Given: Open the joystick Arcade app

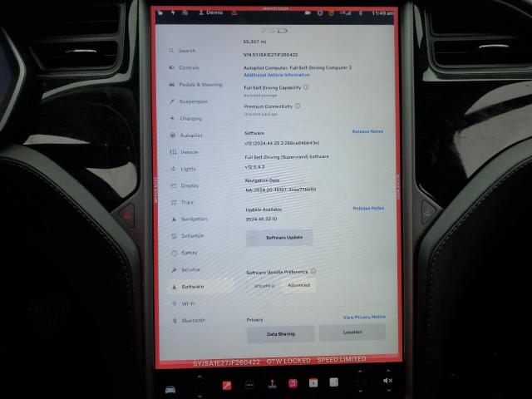Looking at the screenshot, I should pos(272,384).
